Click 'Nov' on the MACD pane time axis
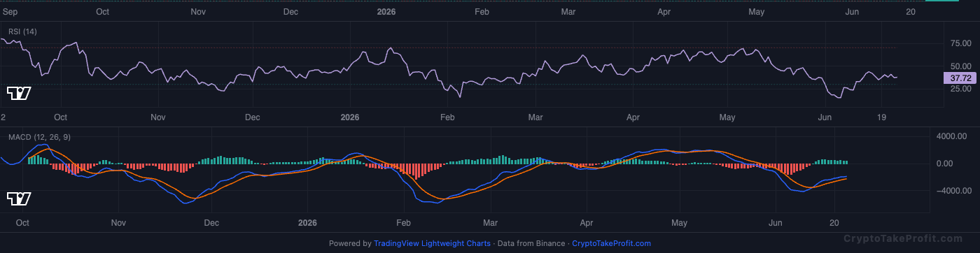The height and width of the screenshot is (253, 980). pos(118,223)
